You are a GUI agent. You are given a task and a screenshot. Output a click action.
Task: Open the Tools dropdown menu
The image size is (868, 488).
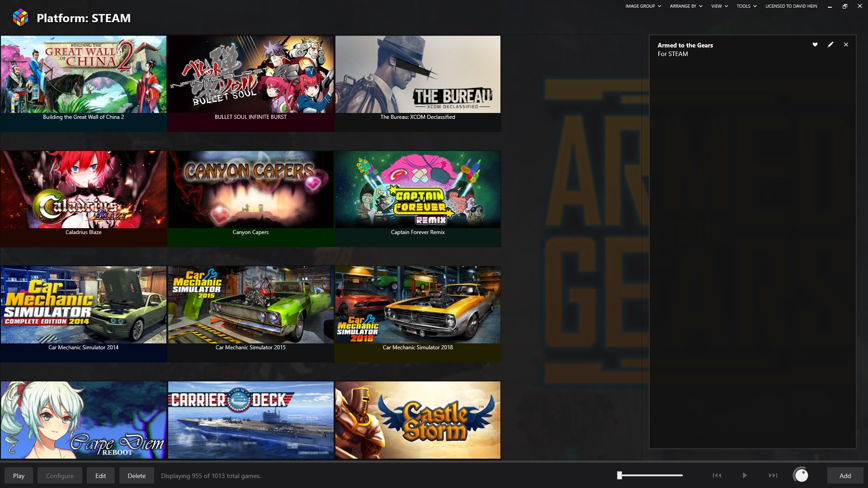pos(746,6)
